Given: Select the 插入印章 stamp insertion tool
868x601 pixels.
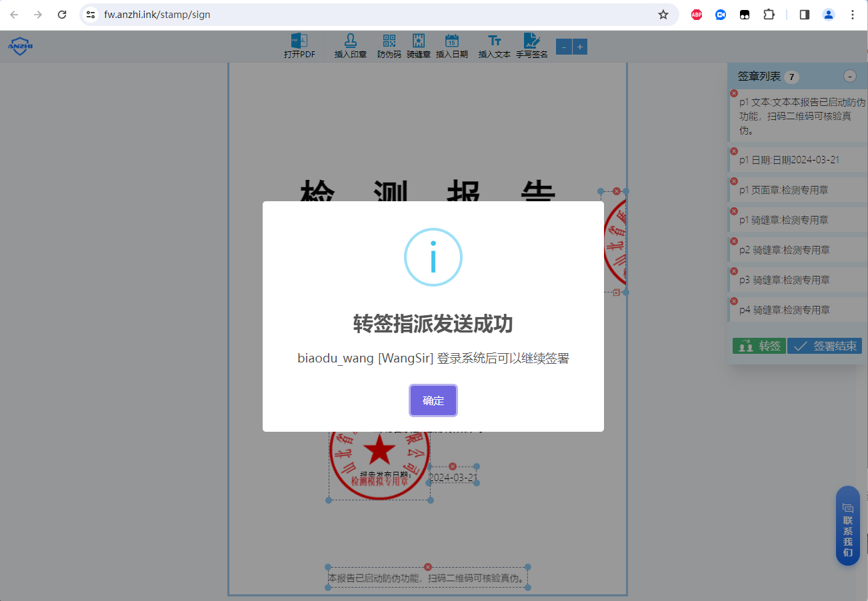Looking at the screenshot, I should coord(349,45).
